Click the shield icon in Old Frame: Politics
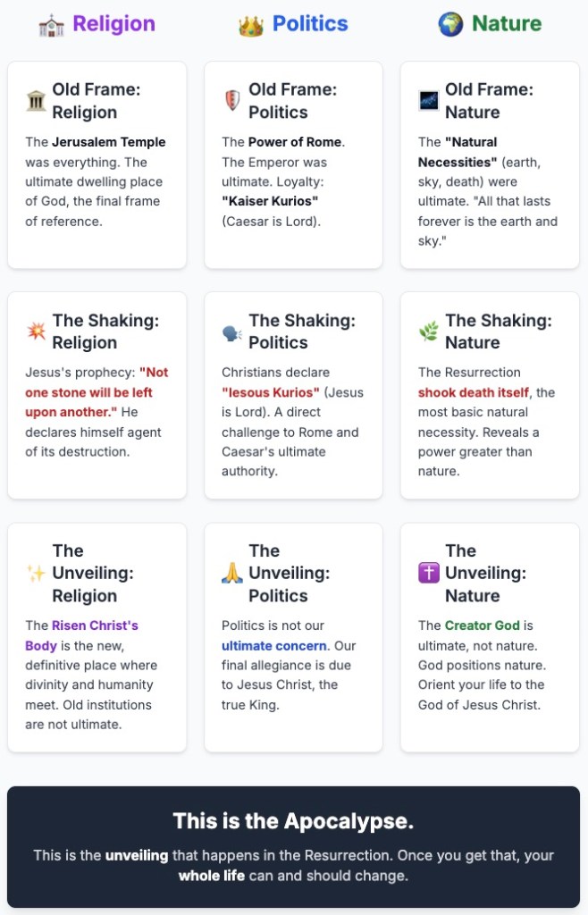 (x=232, y=101)
